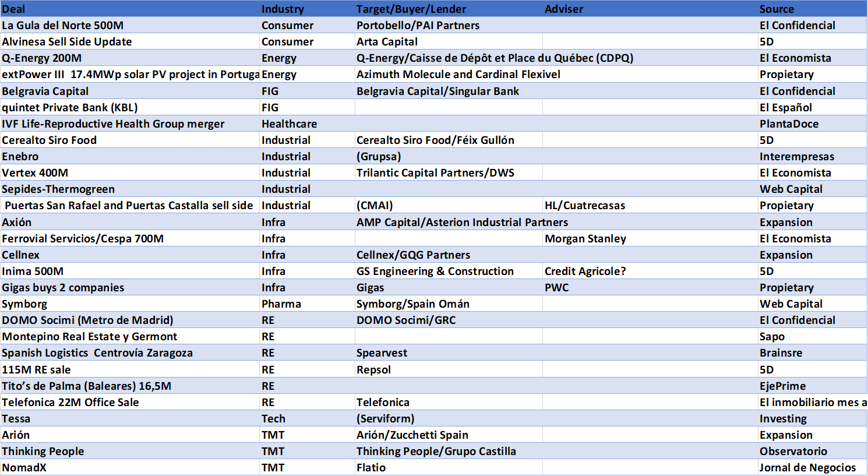Select the 'Adviser' column header
868x476 pixels.
pyautogui.click(x=650, y=9)
